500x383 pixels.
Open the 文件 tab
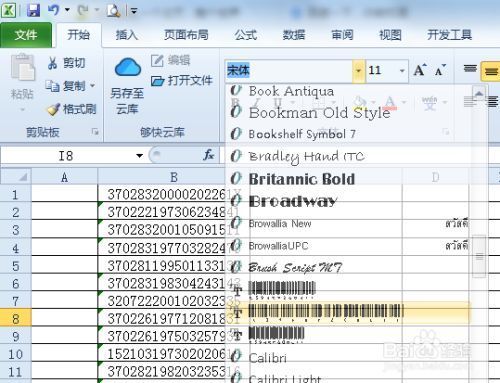pyautogui.click(x=26, y=35)
